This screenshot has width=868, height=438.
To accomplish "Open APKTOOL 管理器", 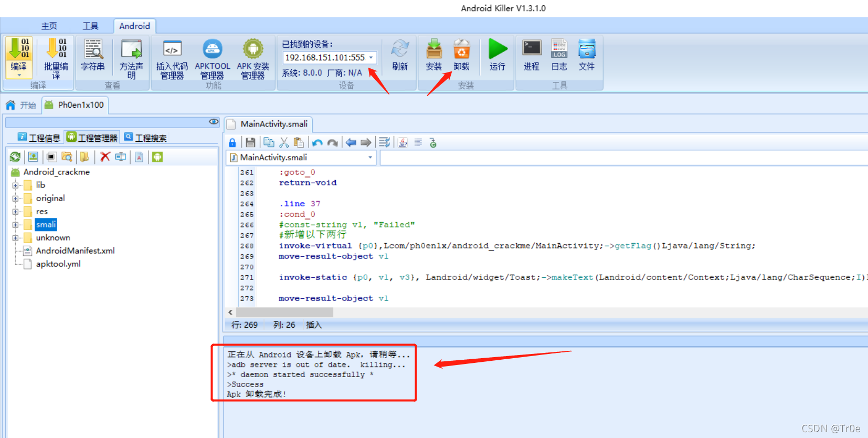I will click(x=213, y=59).
